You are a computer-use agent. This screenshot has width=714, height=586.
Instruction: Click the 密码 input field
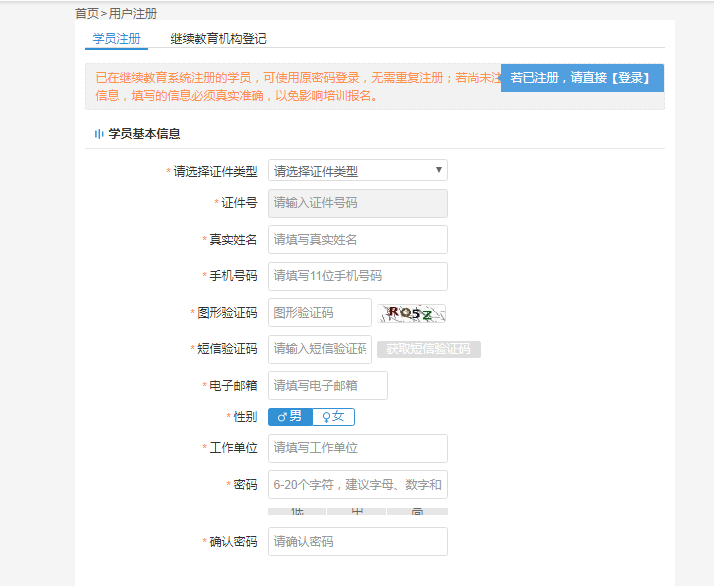357,485
